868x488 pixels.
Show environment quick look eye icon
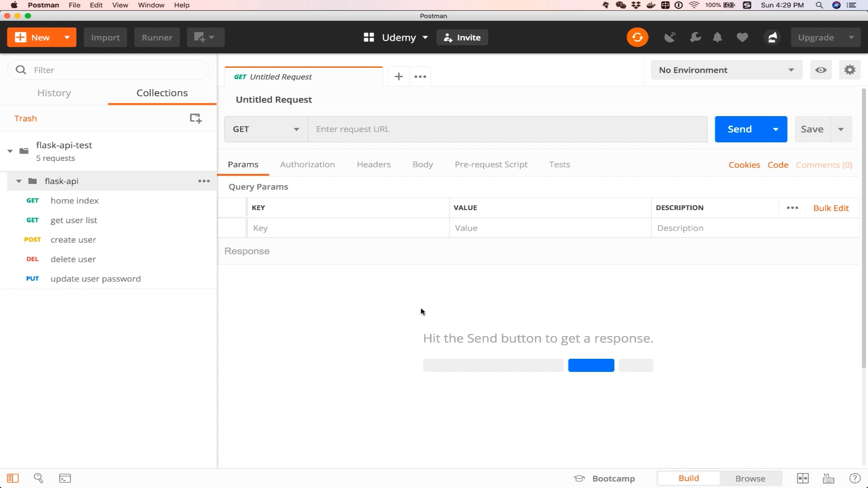point(821,70)
